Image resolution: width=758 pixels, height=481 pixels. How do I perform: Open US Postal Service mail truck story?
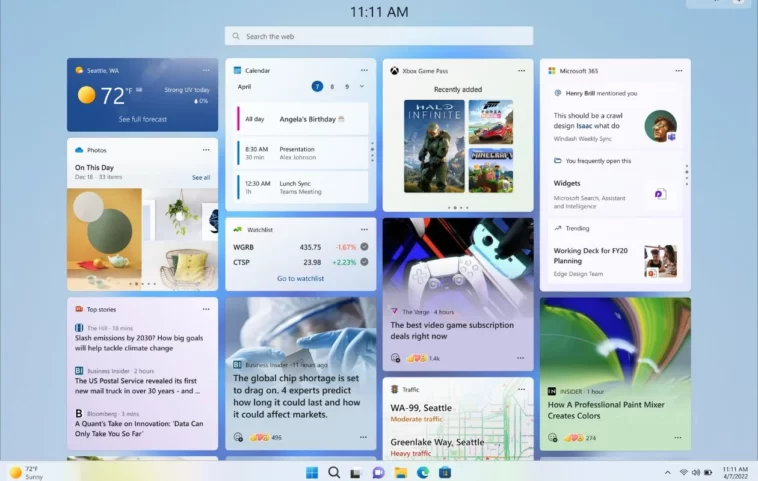[137, 386]
